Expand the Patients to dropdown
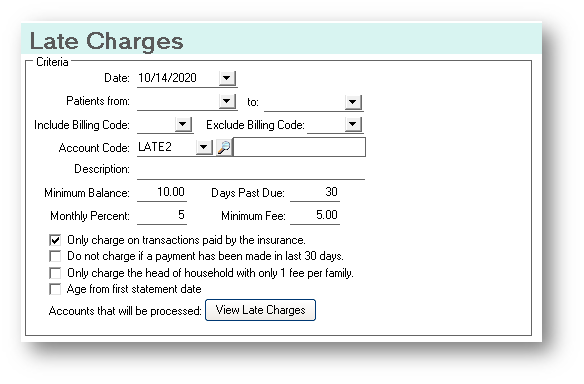This screenshot has height=384, width=584. [x=353, y=102]
